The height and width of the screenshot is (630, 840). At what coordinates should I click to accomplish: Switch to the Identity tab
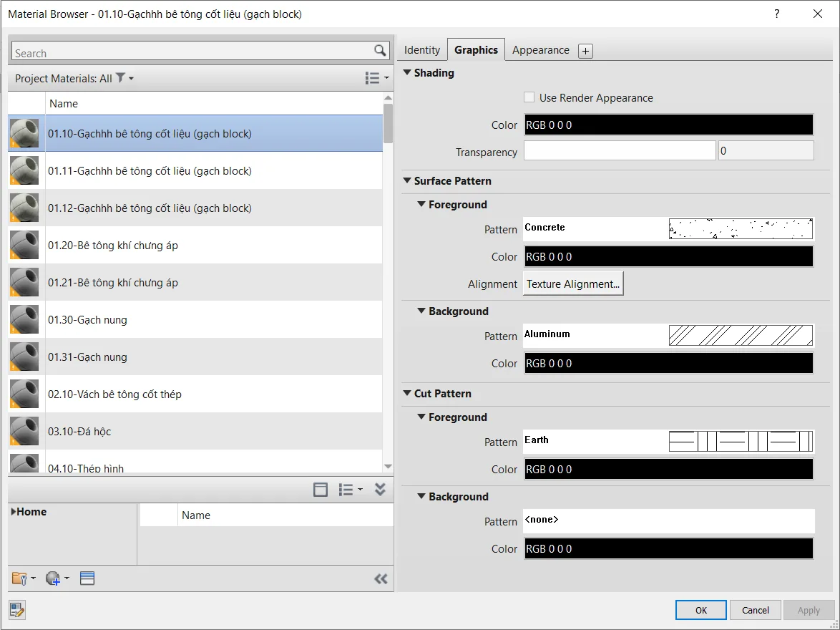click(422, 50)
